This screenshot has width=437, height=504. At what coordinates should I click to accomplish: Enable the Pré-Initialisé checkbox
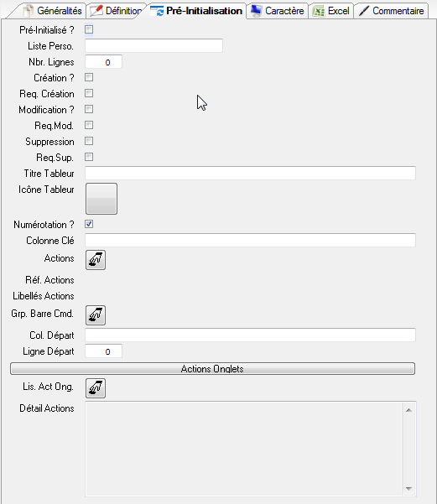89,29
